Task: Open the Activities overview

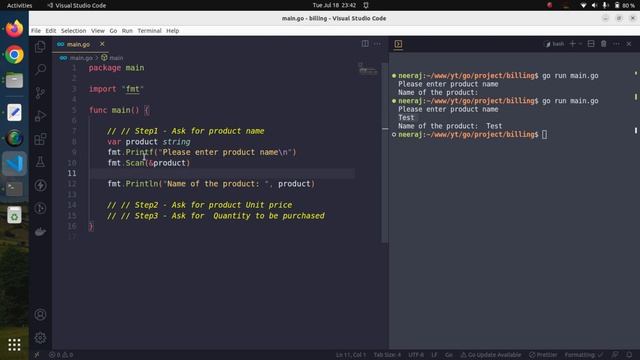Action: pyautogui.click(x=19, y=5)
